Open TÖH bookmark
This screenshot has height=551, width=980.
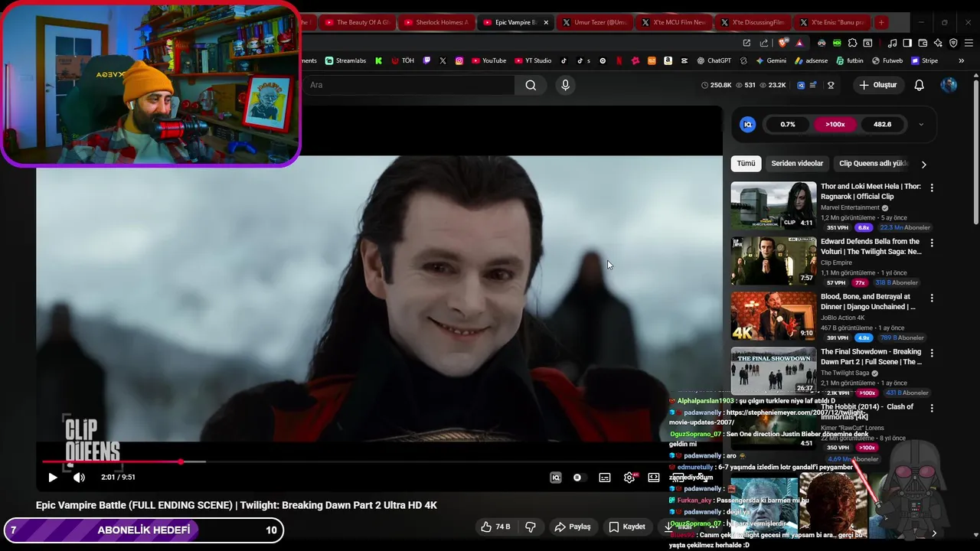tap(403, 61)
